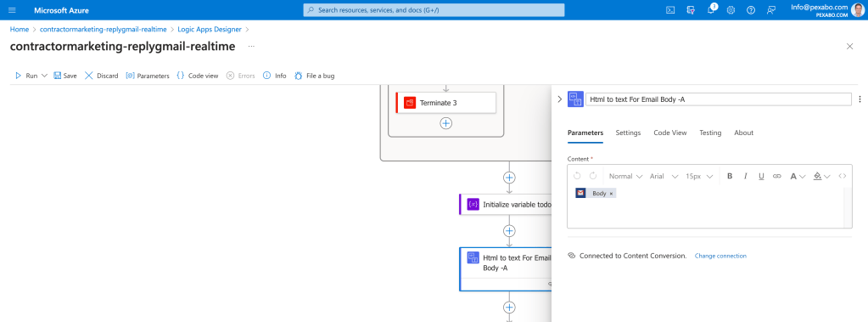Open workflow Parameters from toolbar

(x=148, y=76)
